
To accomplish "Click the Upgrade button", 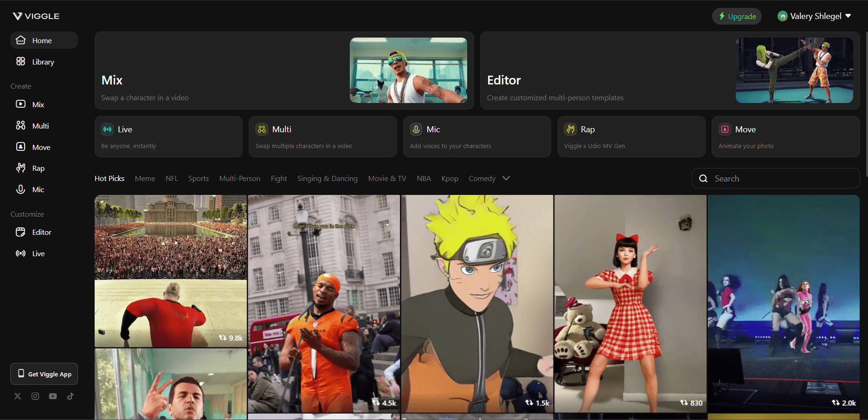I will (737, 16).
